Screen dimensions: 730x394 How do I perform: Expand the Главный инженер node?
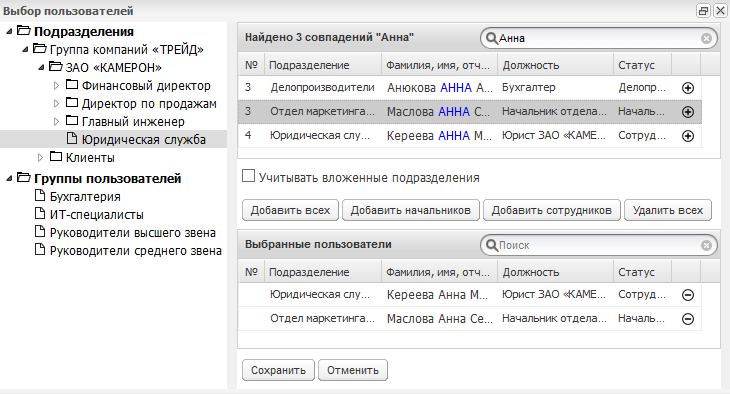pos(56,122)
